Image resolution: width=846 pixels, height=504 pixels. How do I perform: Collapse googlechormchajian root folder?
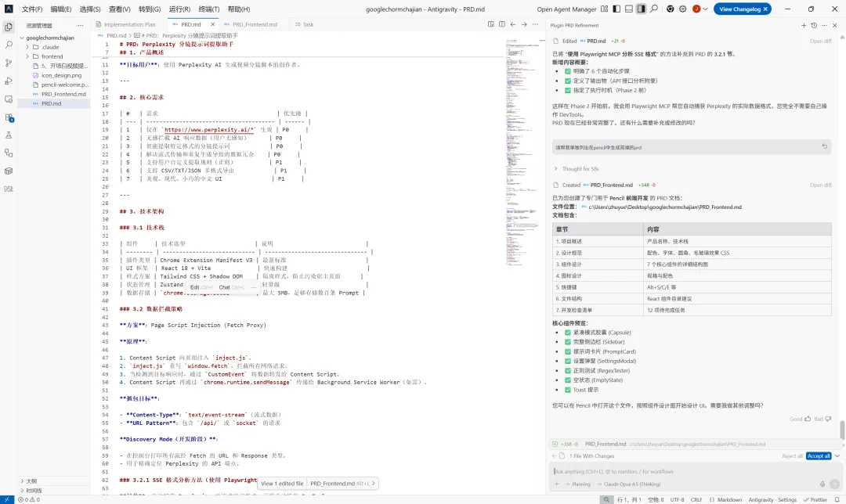(x=22, y=38)
